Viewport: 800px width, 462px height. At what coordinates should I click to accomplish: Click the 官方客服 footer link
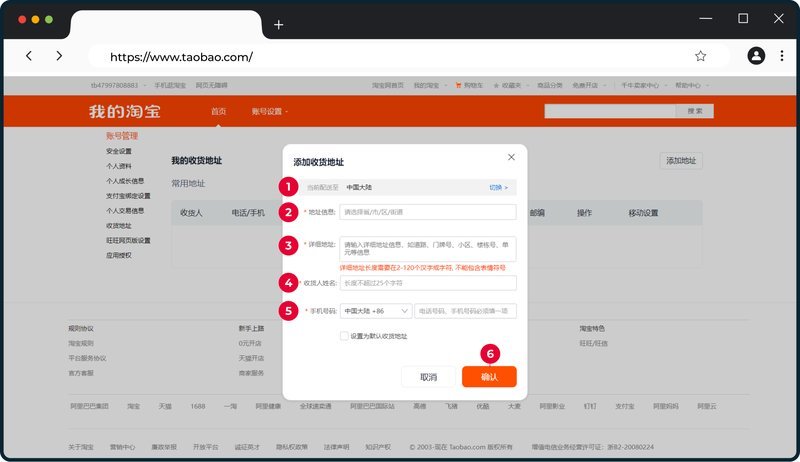tap(81, 373)
